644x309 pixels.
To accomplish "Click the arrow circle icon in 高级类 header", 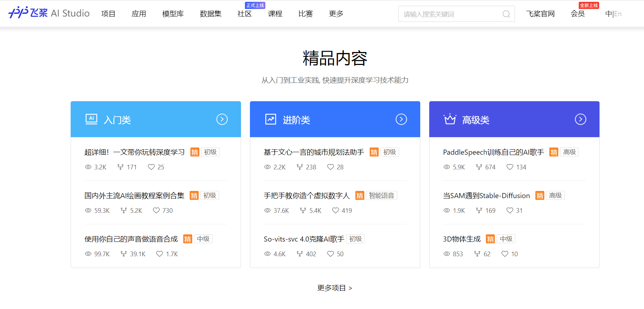I will click(581, 119).
